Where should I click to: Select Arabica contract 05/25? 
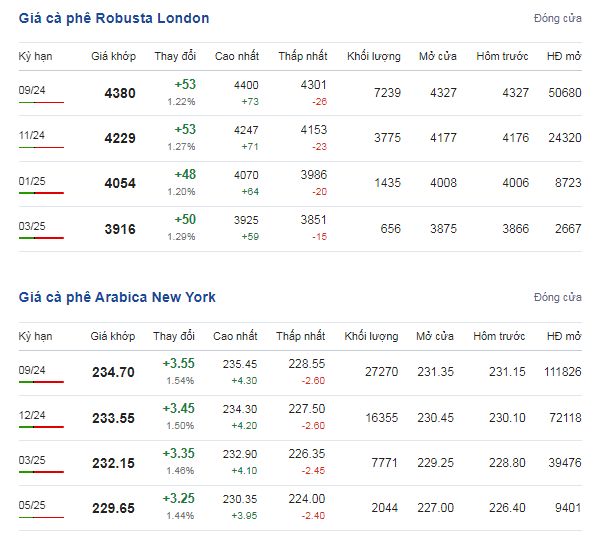32,505
